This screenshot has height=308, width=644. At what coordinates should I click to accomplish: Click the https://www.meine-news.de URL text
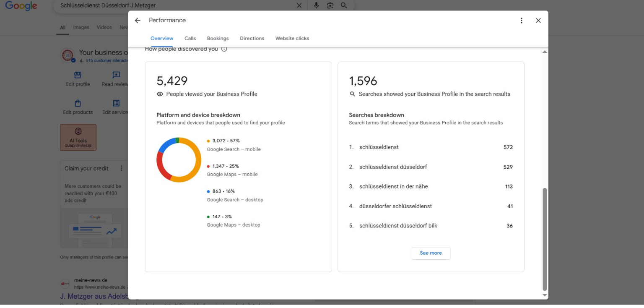pyautogui.click(x=99, y=287)
